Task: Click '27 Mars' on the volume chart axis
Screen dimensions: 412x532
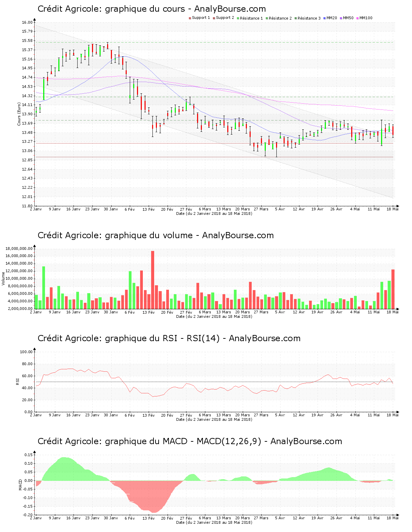Action: click(261, 312)
